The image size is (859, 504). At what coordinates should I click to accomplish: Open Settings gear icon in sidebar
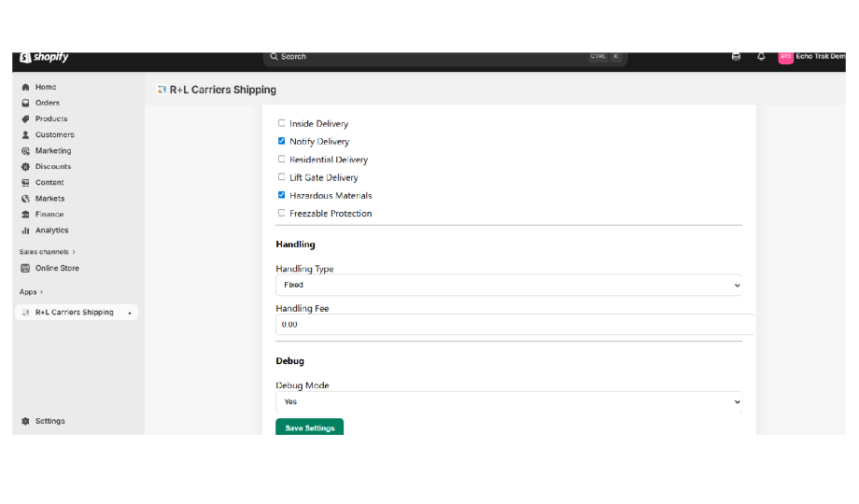(25, 421)
